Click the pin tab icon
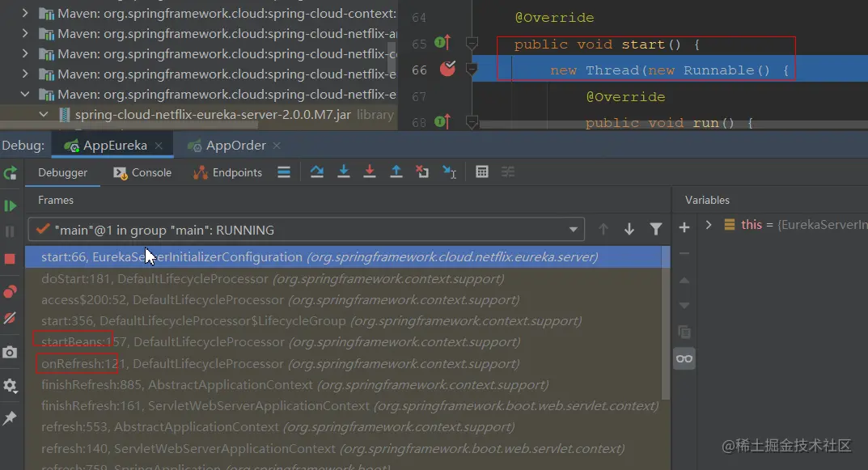This screenshot has width=868, height=470. (x=10, y=418)
